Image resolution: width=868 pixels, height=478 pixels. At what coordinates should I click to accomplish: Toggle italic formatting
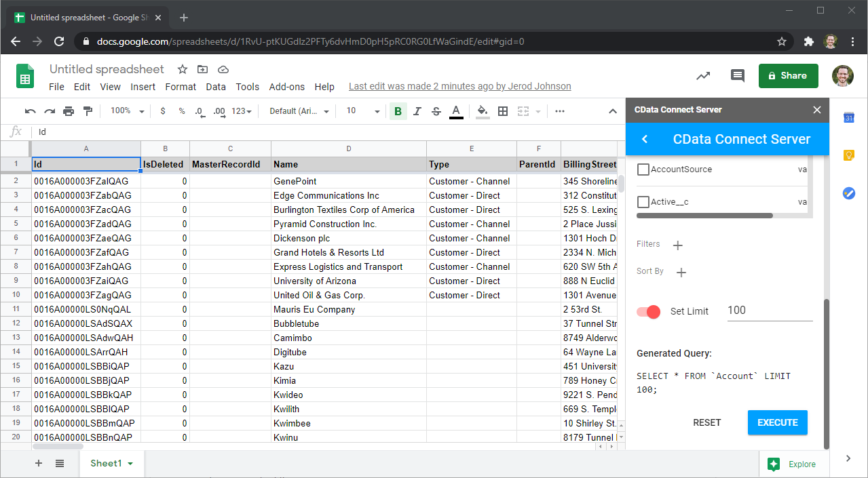(417, 111)
